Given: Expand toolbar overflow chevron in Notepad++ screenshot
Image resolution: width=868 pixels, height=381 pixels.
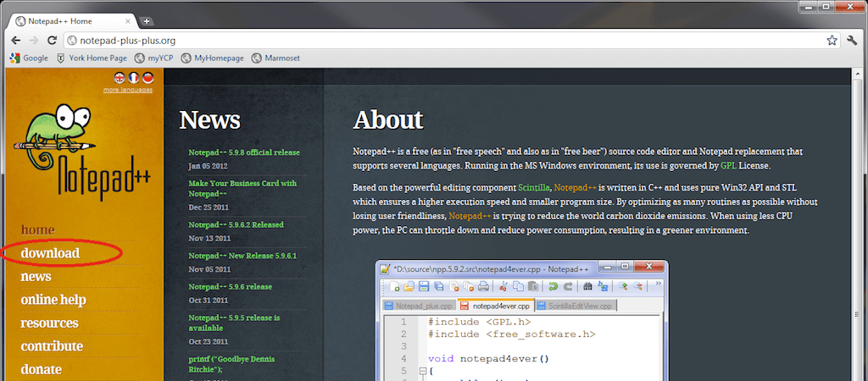Looking at the screenshot, I should [x=658, y=283].
